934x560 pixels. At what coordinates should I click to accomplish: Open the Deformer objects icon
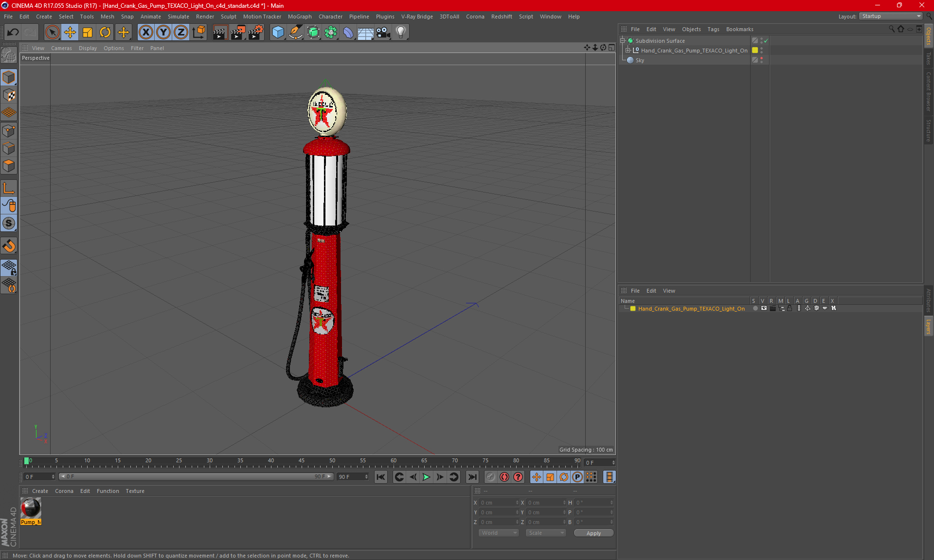pos(348,33)
